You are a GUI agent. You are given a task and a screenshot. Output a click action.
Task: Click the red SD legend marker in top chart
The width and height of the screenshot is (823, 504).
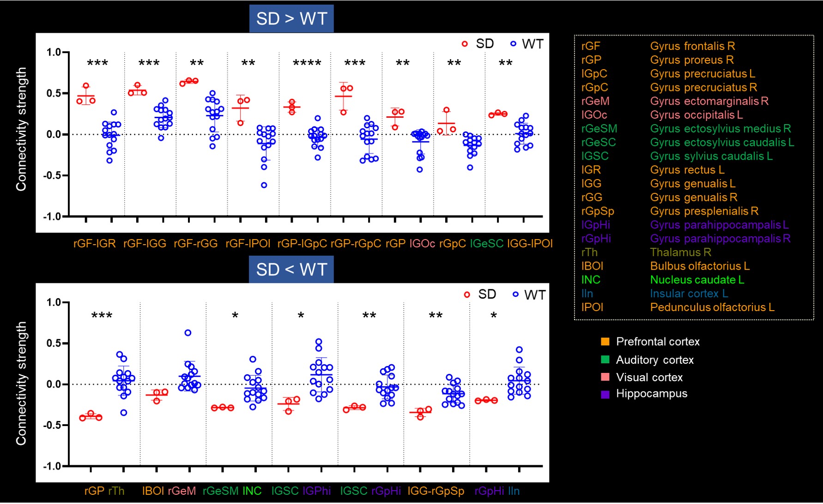(x=465, y=44)
